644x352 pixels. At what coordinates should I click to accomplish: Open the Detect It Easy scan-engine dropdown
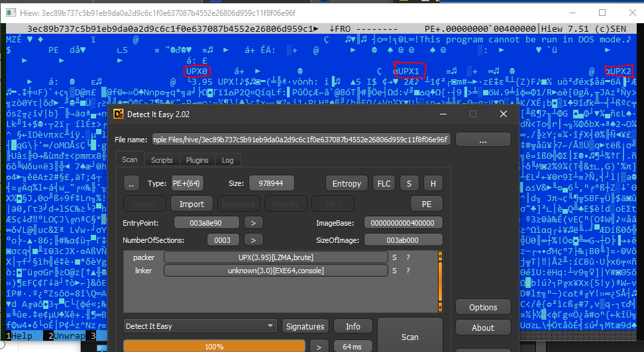(x=200, y=326)
